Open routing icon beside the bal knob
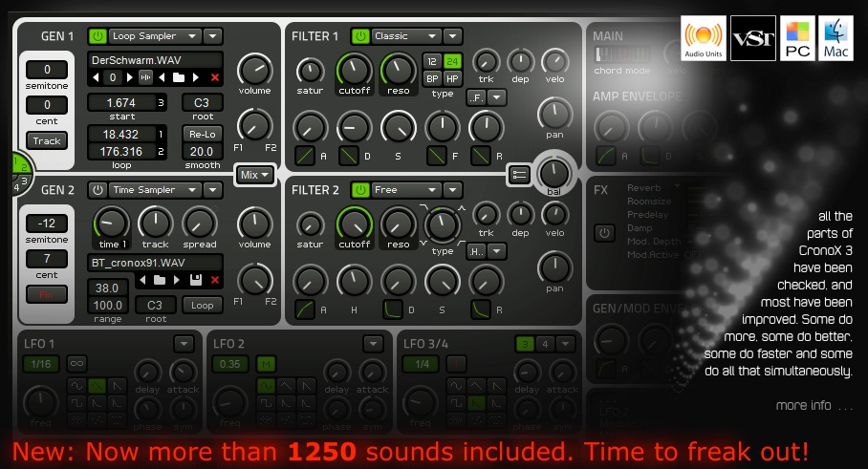The image size is (868, 469). tap(519, 174)
